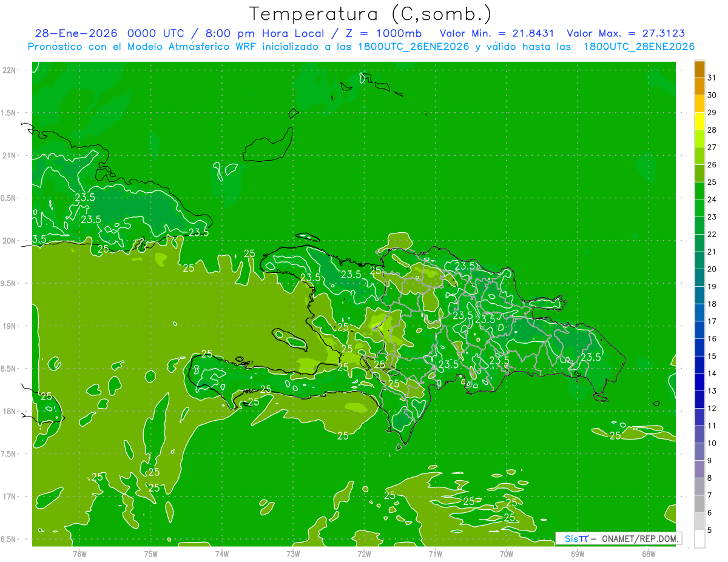The width and height of the screenshot is (728, 562).
Task: Click the latitude axis label "18N"
Action: pos(10,411)
